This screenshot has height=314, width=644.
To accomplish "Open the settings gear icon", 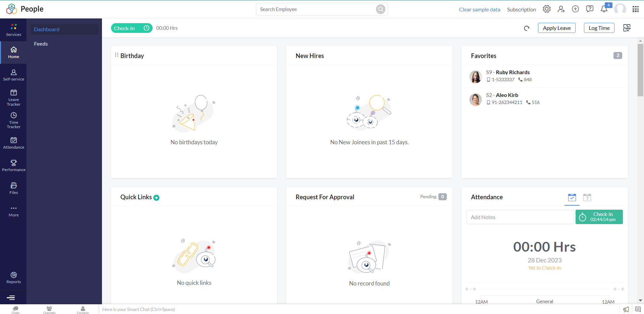I will 547,9.
